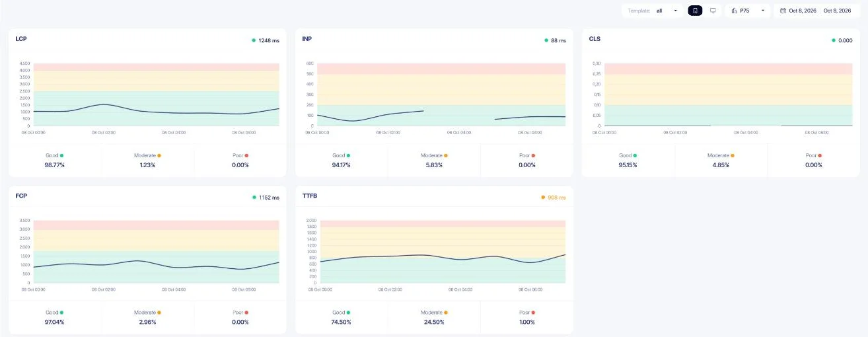Click the Good label in the TTFB card
The image size is (868, 337).
[x=339, y=313]
